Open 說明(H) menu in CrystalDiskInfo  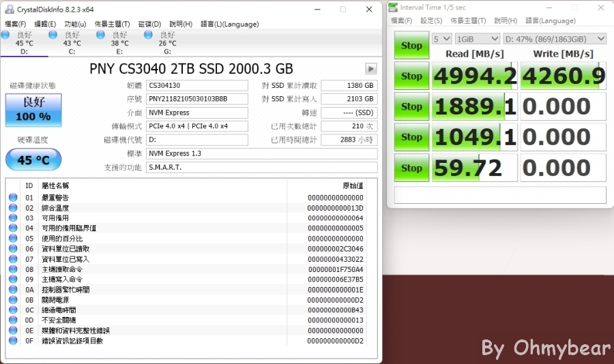[x=181, y=24]
